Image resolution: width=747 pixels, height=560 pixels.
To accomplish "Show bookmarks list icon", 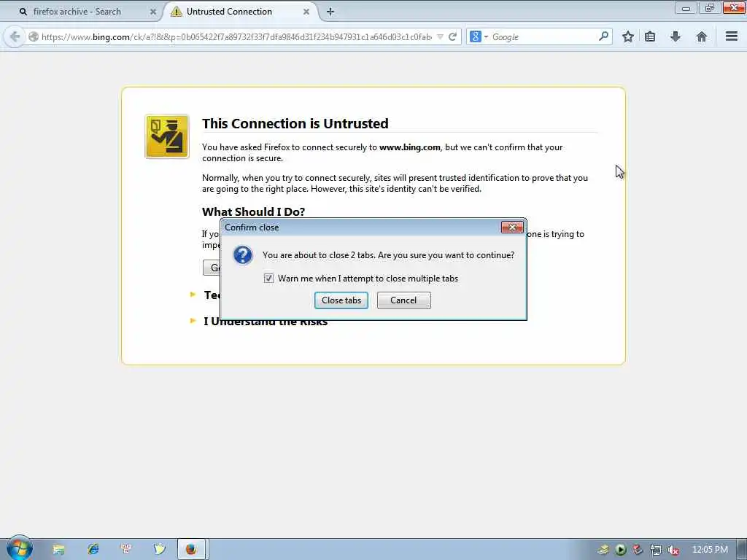I will pos(650,36).
